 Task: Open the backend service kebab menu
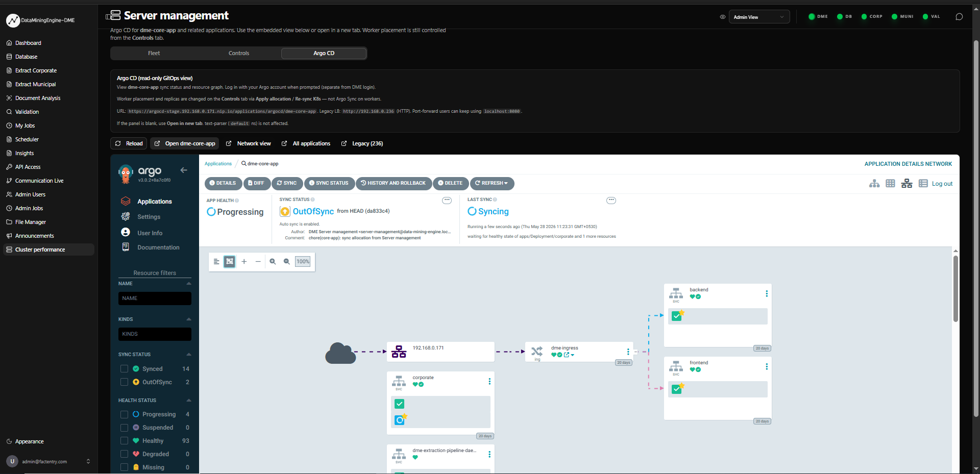767,294
